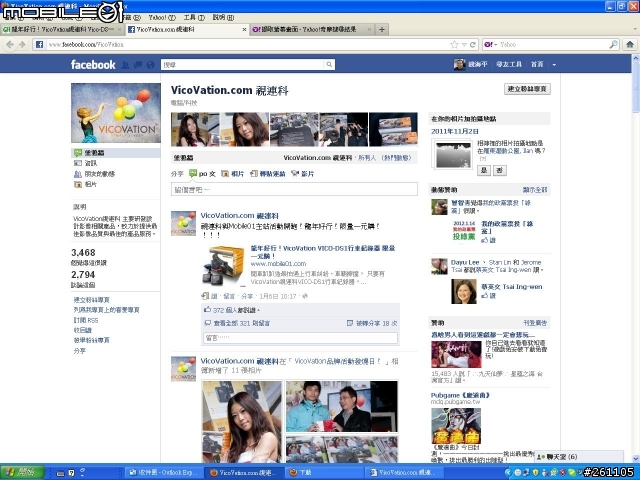Click the Facebook search input field

pos(243,64)
